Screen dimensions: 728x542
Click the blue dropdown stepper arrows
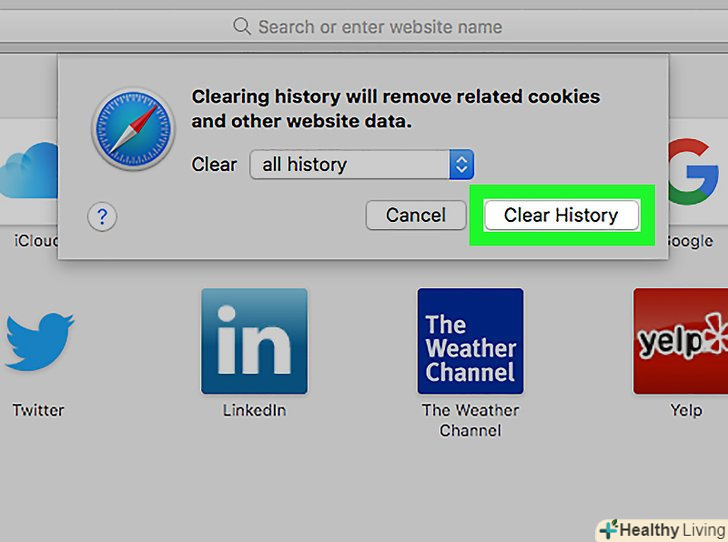462,164
